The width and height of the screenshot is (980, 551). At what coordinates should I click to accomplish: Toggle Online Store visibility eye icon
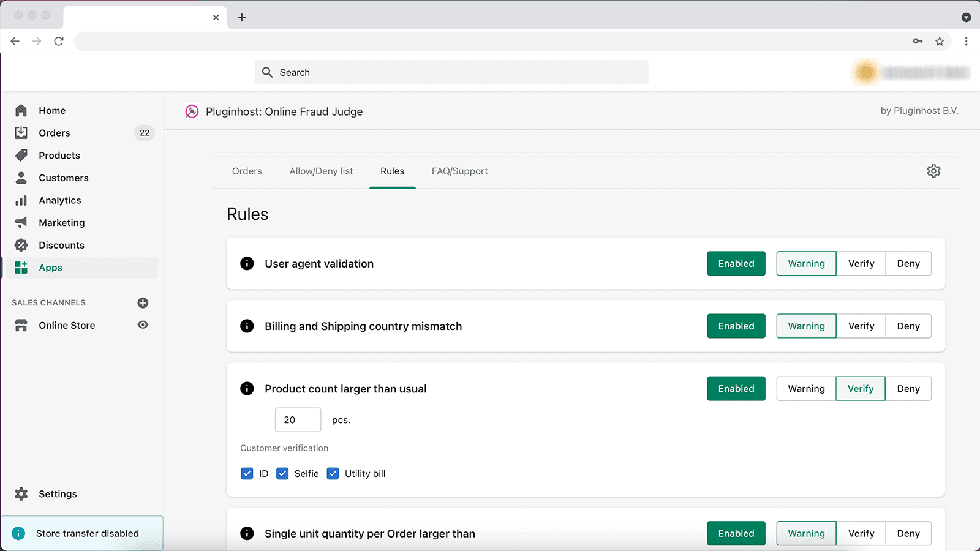click(x=143, y=325)
